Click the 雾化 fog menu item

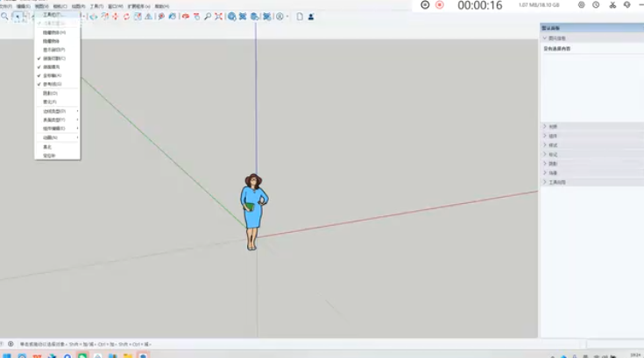point(50,102)
